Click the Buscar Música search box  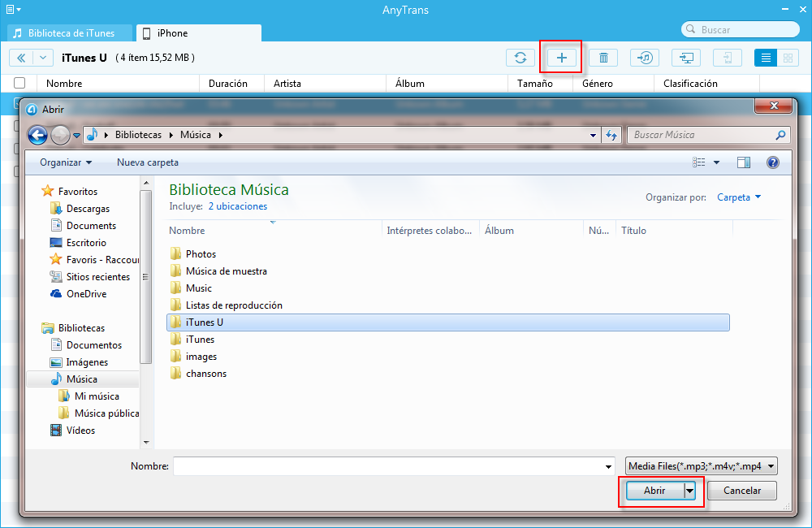708,135
